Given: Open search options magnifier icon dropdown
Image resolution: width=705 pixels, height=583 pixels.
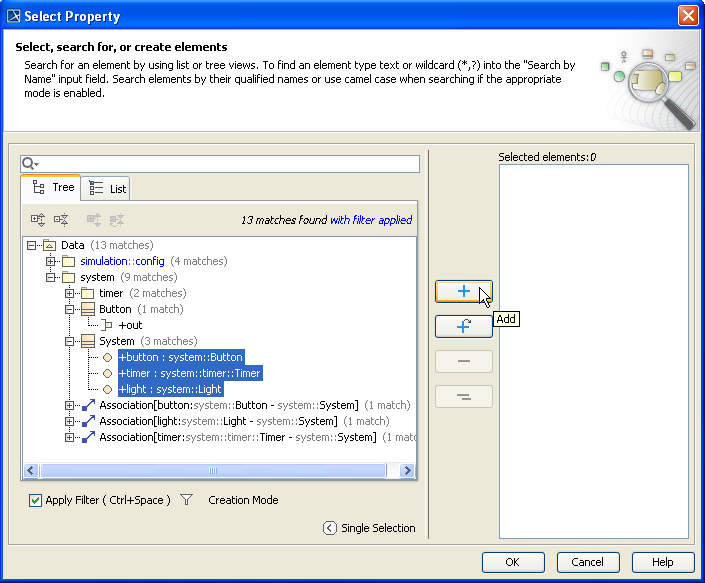Looking at the screenshot, I should tap(30, 164).
